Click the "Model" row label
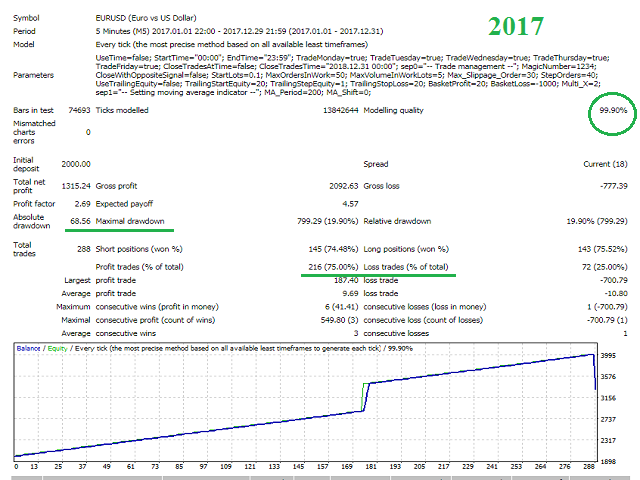The image size is (640, 480). [x=24, y=44]
